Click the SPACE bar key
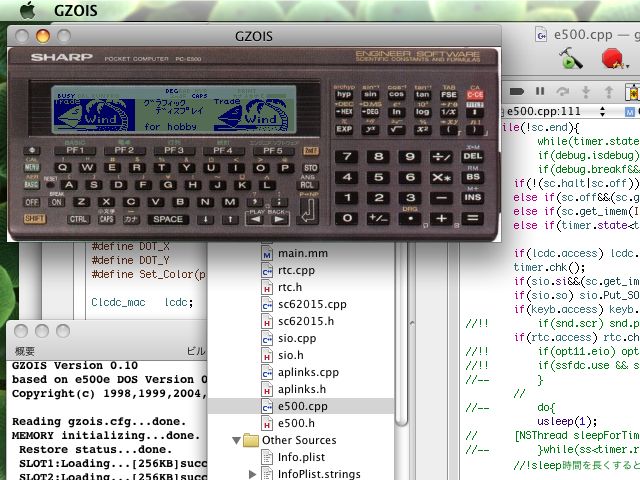 168,219
